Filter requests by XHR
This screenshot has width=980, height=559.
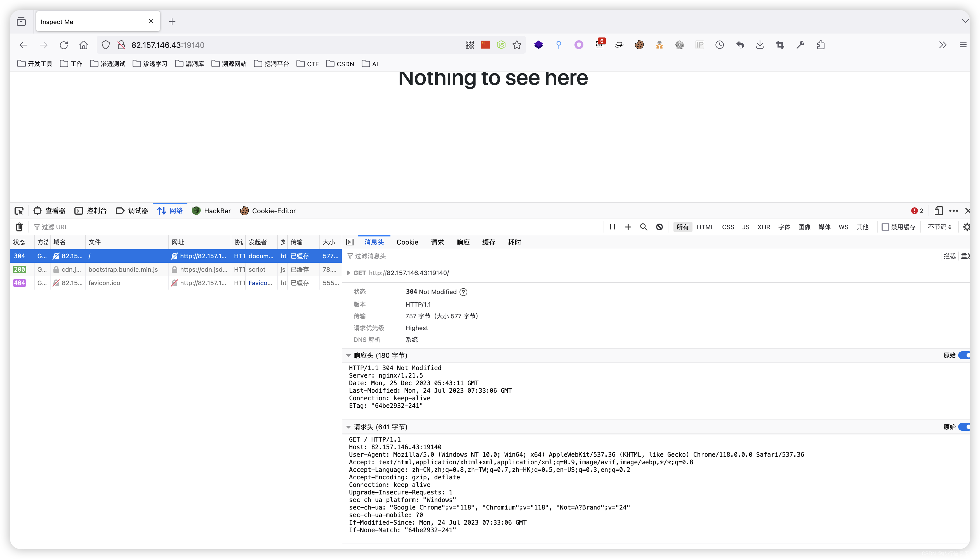point(764,227)
